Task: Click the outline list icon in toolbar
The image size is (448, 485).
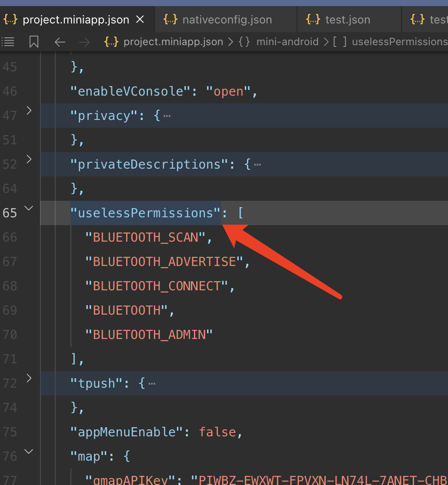Action: click(8, 42)
